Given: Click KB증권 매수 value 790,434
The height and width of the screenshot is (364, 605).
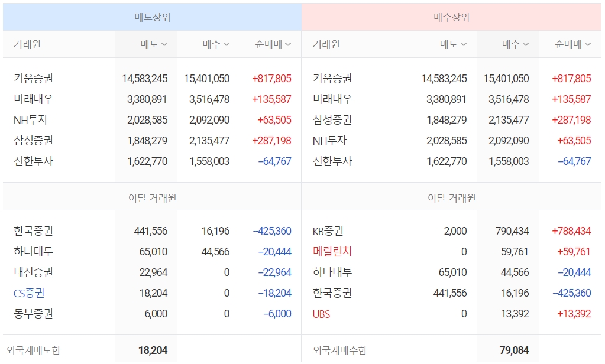Looking at the screenshot, I should [512, 231].
